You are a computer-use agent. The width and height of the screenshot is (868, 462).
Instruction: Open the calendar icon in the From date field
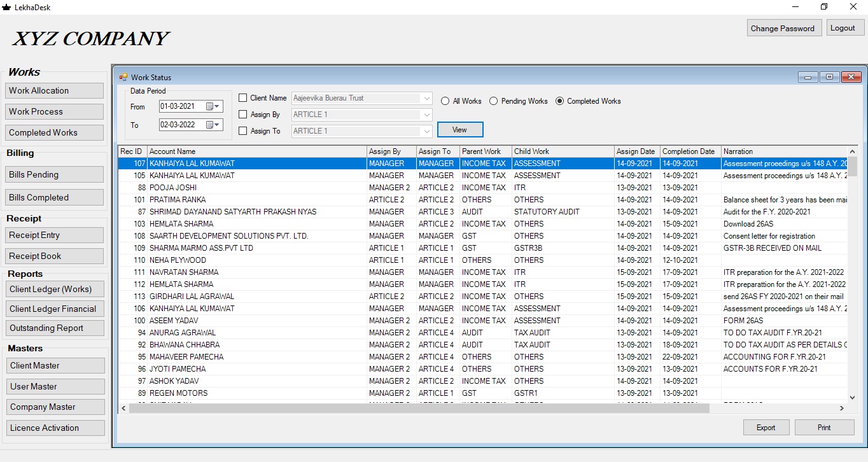coord(209,106)
